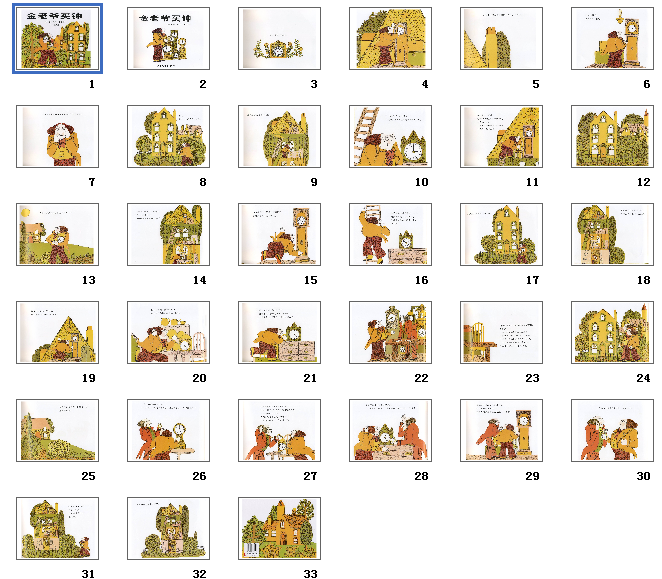The width and height of the screenshot is (662, 579).
Task: Choose slide 7 showing man scratching head
Action: 57,136
